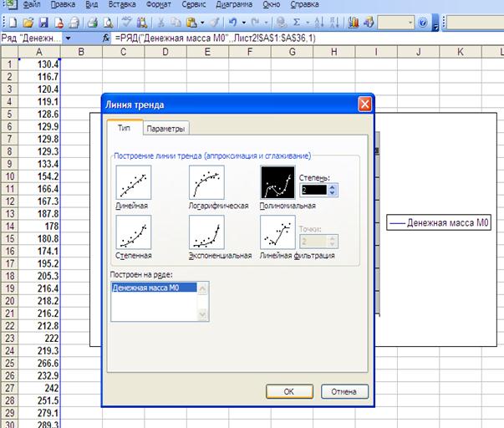
Task: Expand the Undo history dropdown arrow
Action: pos(244,23)
